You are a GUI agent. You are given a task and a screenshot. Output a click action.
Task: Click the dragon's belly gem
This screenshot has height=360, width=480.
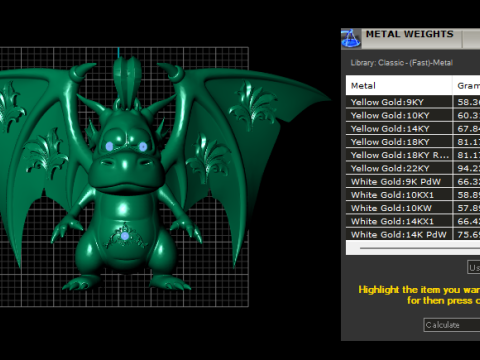click(x=125, y=236)
